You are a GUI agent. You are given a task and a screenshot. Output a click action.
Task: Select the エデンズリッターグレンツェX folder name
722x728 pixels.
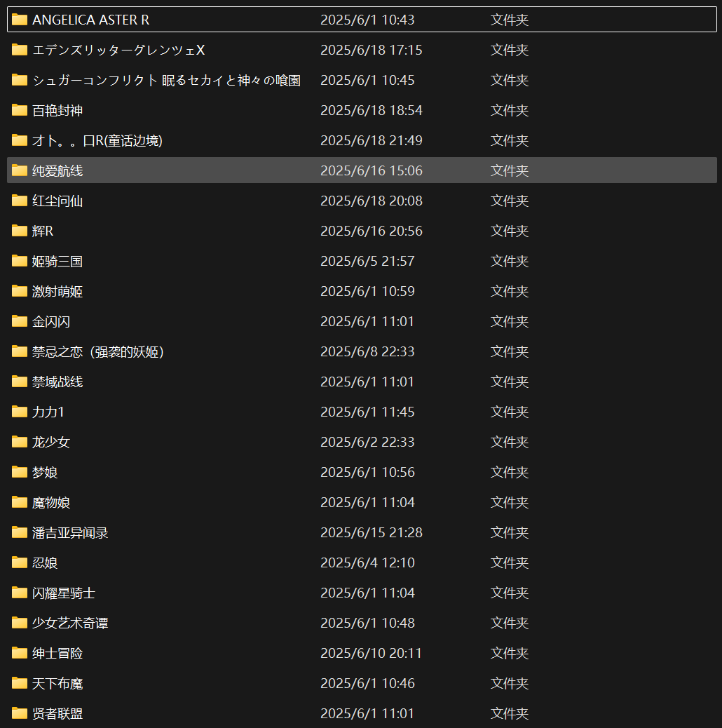(118, 50)
